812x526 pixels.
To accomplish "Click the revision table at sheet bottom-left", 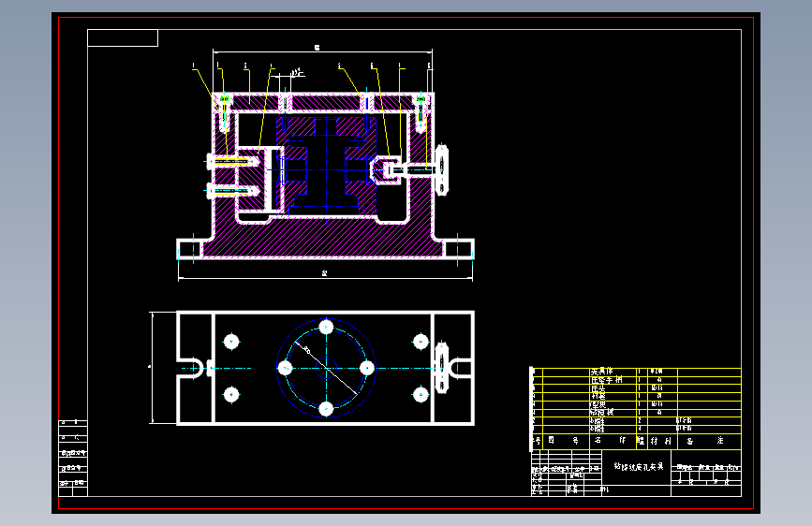I will [73, 459].
